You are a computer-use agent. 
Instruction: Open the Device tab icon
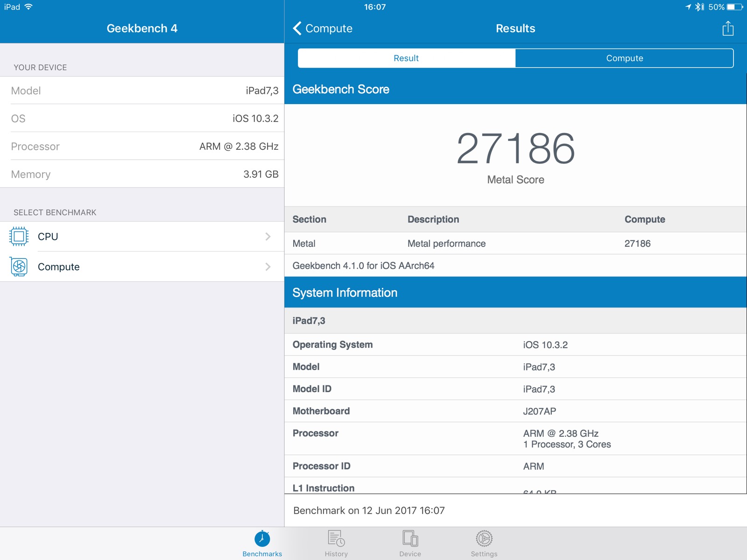tap(410, 539)
